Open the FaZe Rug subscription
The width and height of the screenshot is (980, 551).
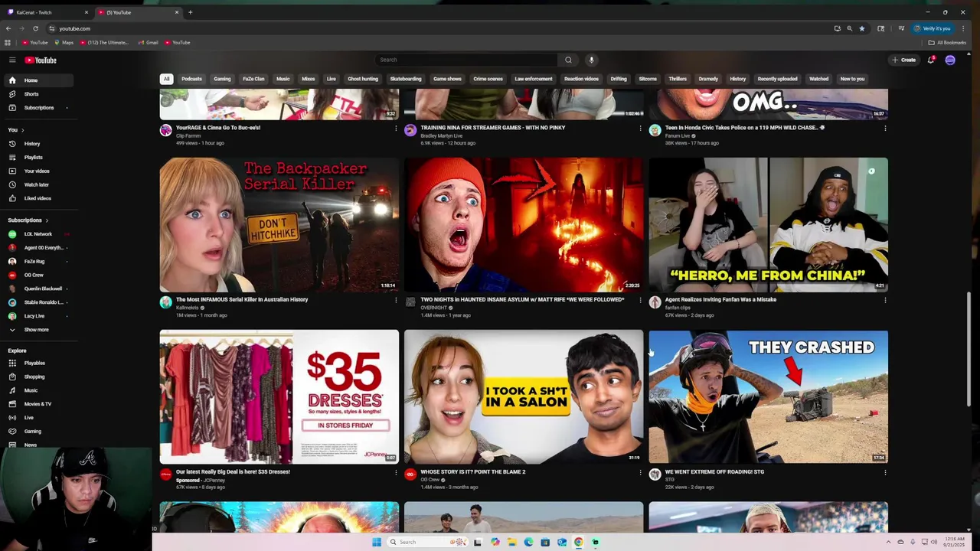[x=37, y=262]
